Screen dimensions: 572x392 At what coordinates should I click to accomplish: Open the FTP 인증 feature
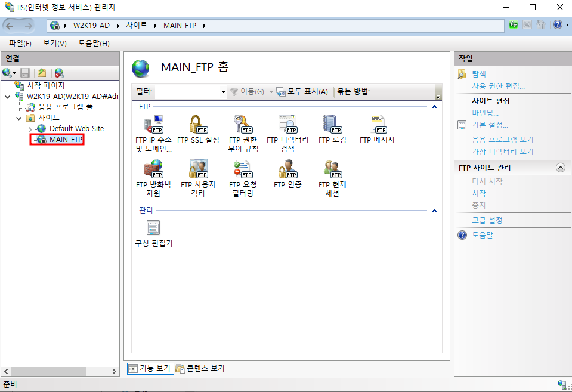[x=287, y=174]
